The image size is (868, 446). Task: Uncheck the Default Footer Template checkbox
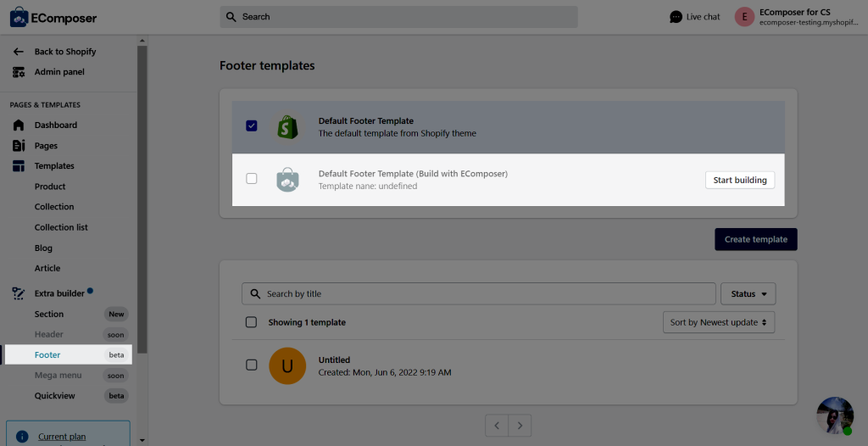tap(251, 125)
